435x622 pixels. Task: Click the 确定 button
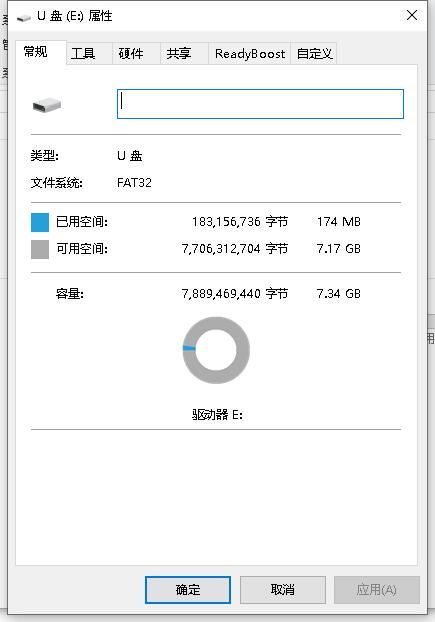[x=188, y=590]
